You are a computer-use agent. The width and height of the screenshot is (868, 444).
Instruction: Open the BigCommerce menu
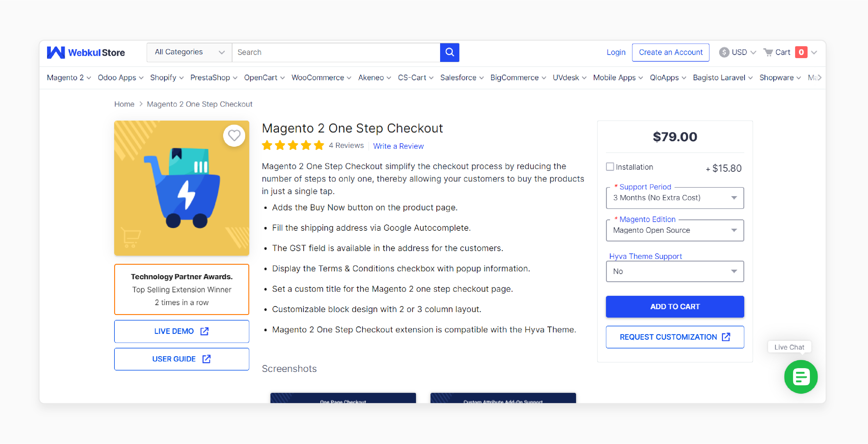518,78
